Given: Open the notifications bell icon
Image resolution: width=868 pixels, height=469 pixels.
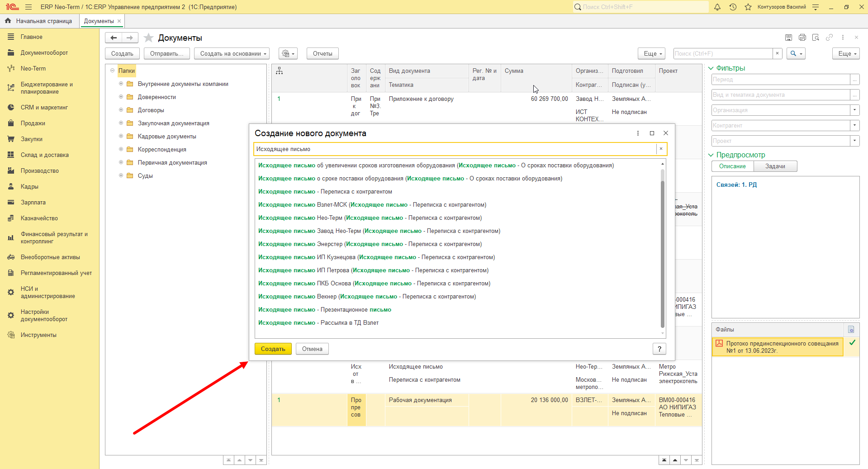Looking at the screenshot, I should (x=717, y=7).
